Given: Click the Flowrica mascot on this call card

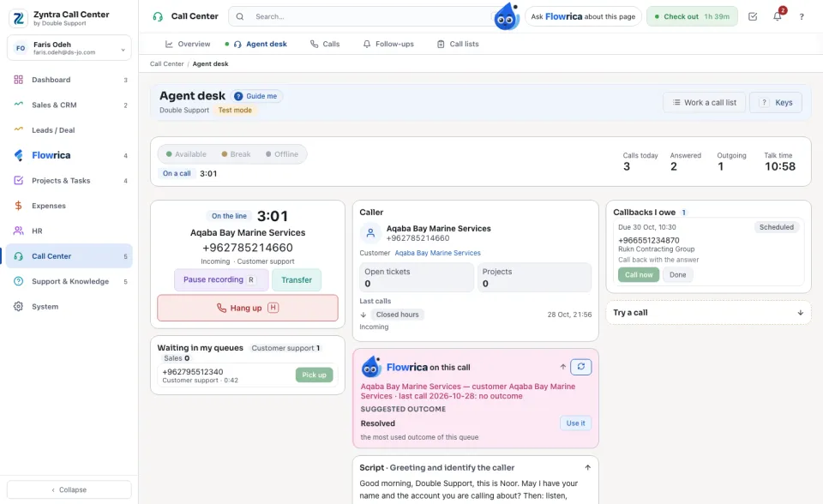Looking at the screenshot, I should click(371, 367).
